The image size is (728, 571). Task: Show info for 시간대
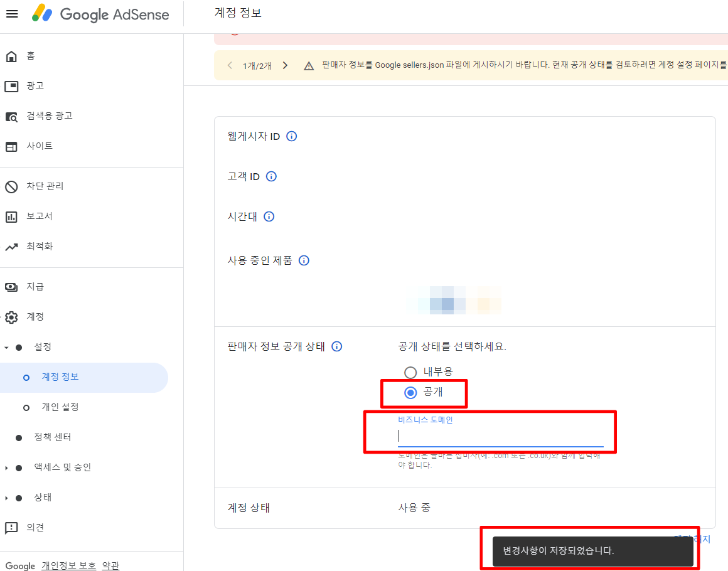pyautogui.click(x=269, y=216)
